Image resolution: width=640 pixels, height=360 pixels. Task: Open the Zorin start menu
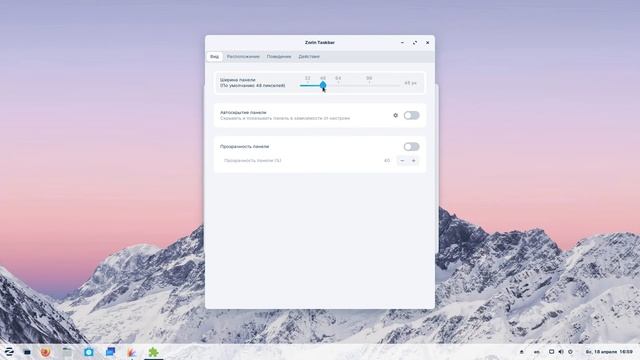click(x=9, y=352)
